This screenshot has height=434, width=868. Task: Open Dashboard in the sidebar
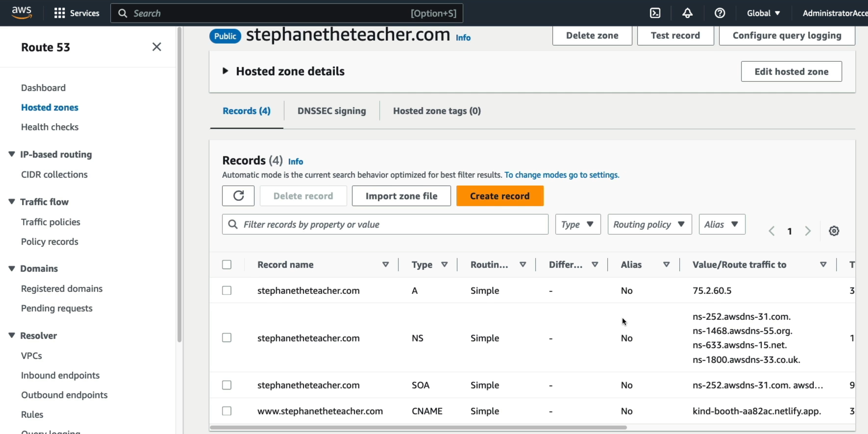coord(43,88)
